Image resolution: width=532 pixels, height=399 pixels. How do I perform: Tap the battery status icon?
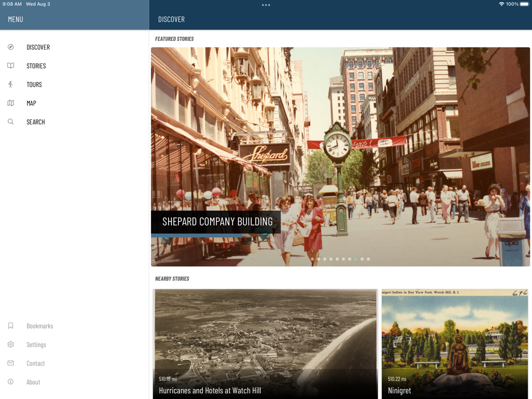[525, 4]
